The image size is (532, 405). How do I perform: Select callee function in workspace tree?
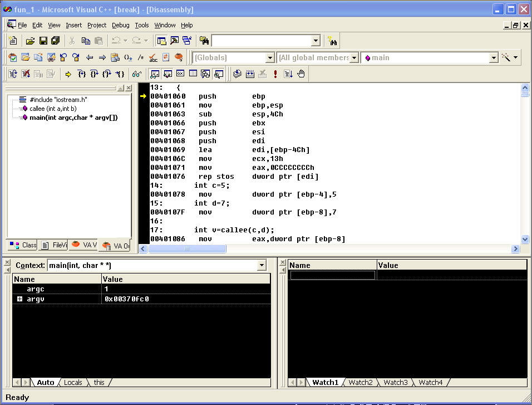52,109
